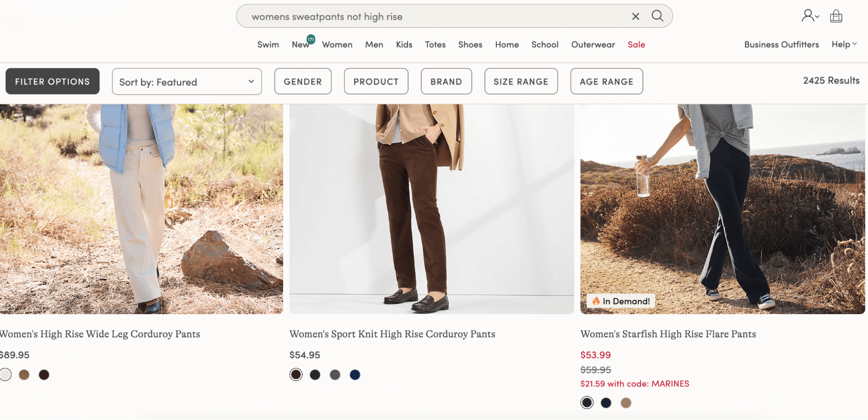Click the search input field
The width and height of the screenshot is (868, 420).
click(434, 17)
